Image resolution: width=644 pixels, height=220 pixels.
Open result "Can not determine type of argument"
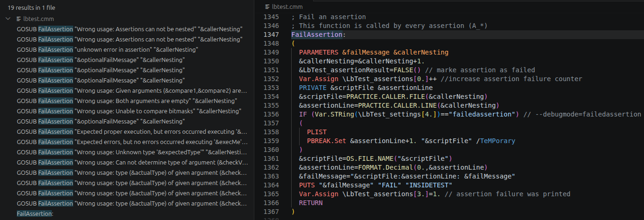click(132, 162)
